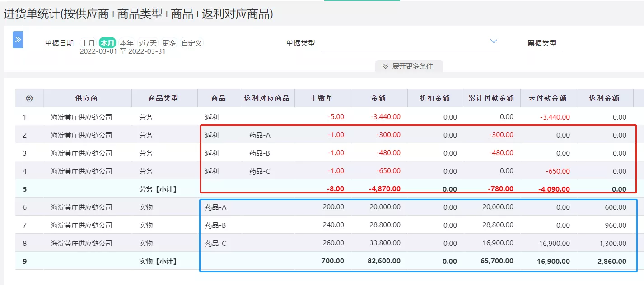Screen dimensions: 644x285
Task: Open table column settings gear icon
Action: pyautogui.click(x=29, y=98)
